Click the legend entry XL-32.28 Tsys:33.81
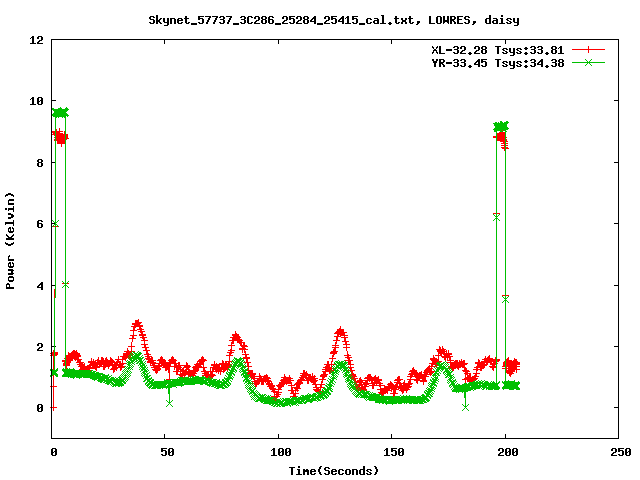 point(498,50)
